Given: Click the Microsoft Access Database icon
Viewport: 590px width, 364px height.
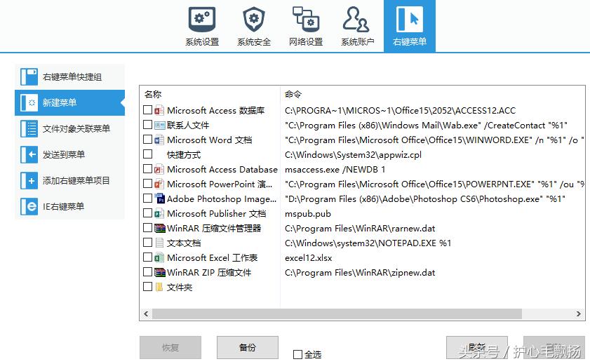Looking at the screenshot, I should pos(159,169).
